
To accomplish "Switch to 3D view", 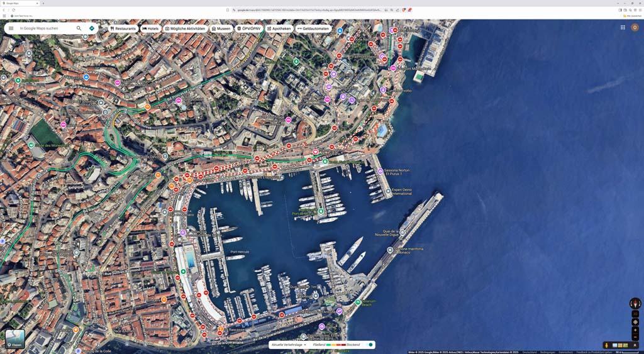I will tap(635, 314).
